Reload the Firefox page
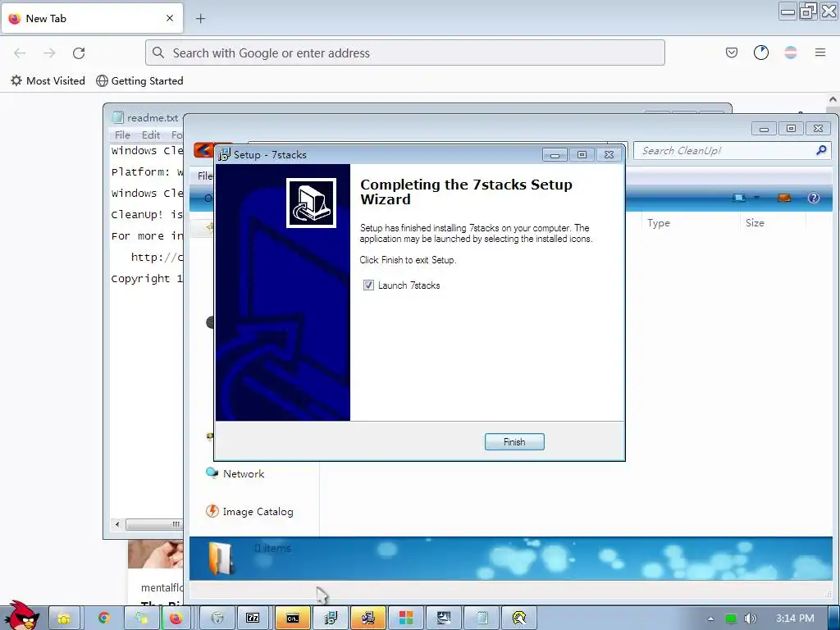 tap(79, 52)
